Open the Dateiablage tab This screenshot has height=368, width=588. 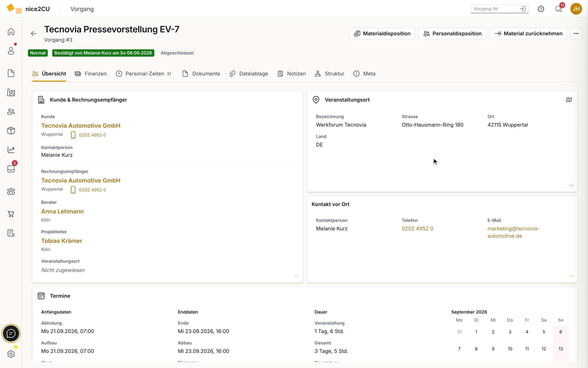pyautogui.click(x=249, y=74)
